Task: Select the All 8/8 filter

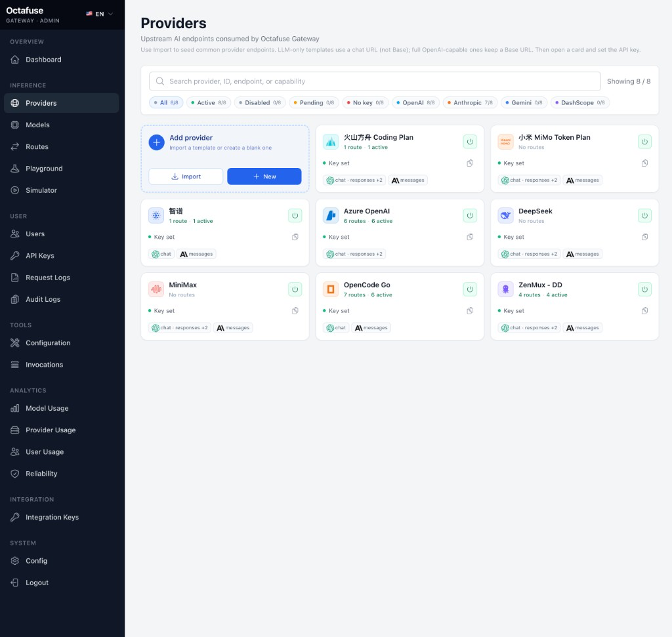Action: point(166,103)
